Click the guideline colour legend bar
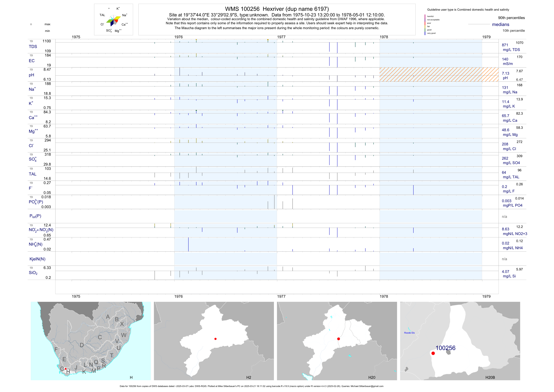 (425, 25)
